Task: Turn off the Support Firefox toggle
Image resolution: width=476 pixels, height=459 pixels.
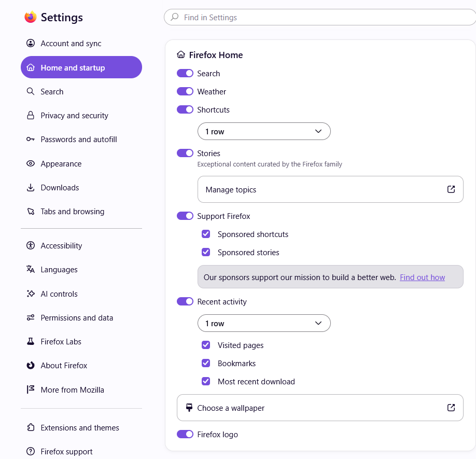Action: pyautogui.click(x=185, y=216)
